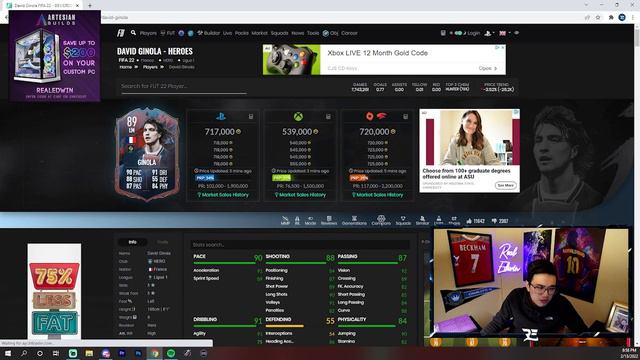Click the PlayStation price 717,000
Screen dimensions: 640x360
coord(222,132)
